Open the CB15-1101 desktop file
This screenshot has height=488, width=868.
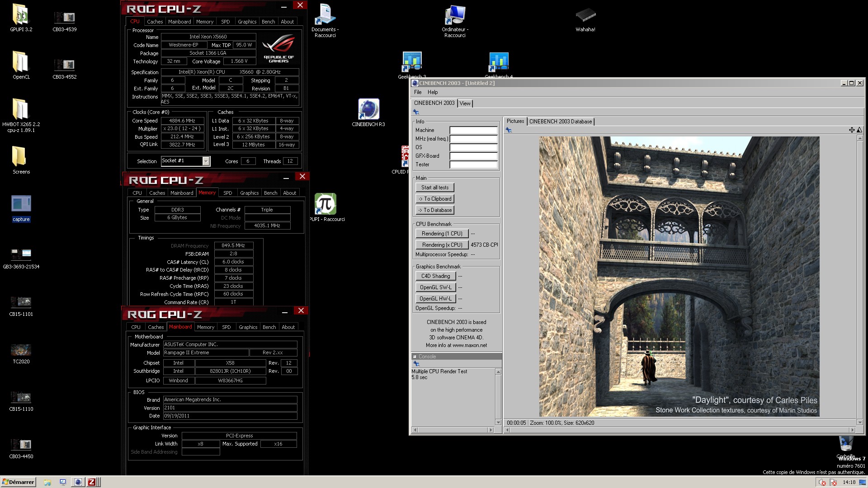click(21, 305)
